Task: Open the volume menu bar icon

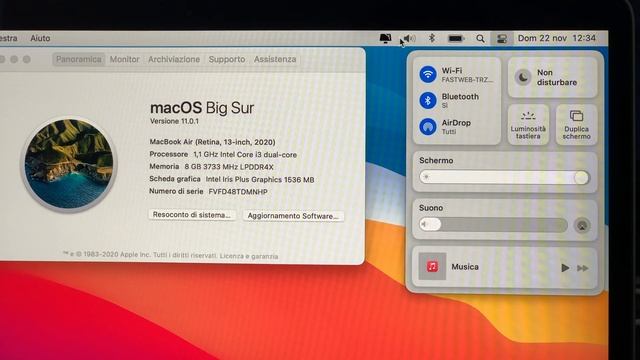Action: click(x=408, y=38)
